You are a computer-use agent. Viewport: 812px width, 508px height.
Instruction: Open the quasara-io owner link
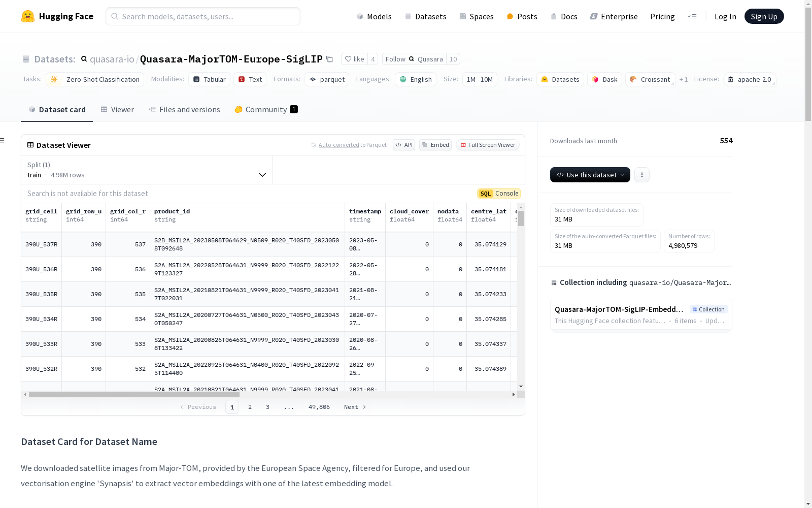point(112,59)
